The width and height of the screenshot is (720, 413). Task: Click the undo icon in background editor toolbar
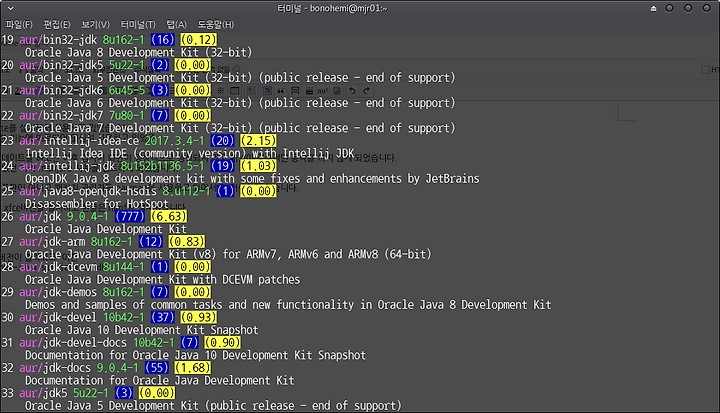coord(352,91)
